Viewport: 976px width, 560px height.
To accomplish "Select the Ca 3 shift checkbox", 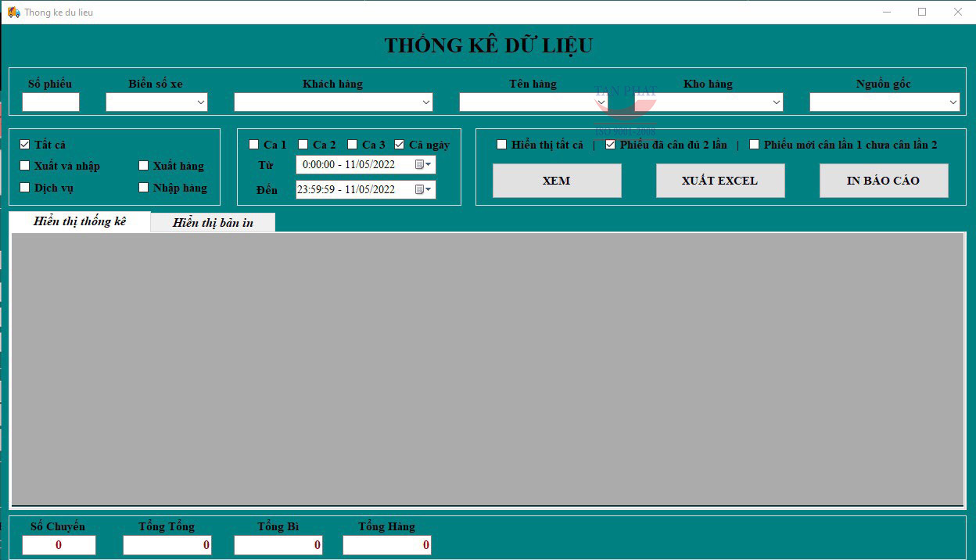I will coord(353,145).
